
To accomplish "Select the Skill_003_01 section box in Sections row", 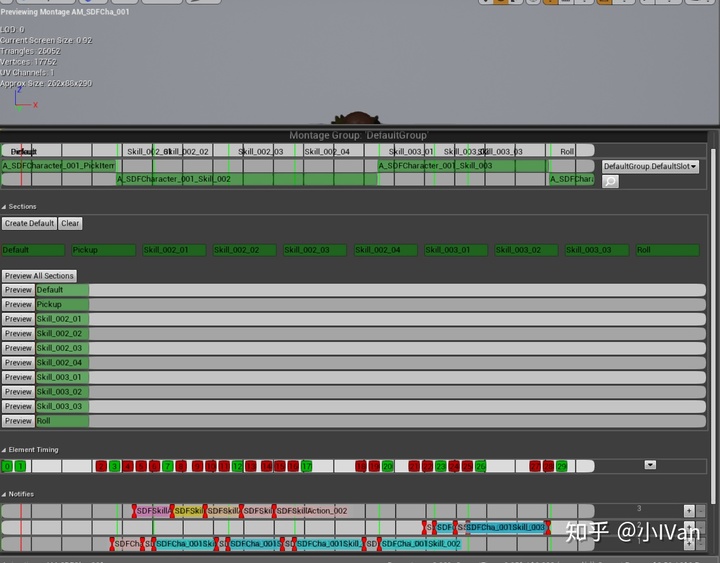I will click(x=456, y=250).
